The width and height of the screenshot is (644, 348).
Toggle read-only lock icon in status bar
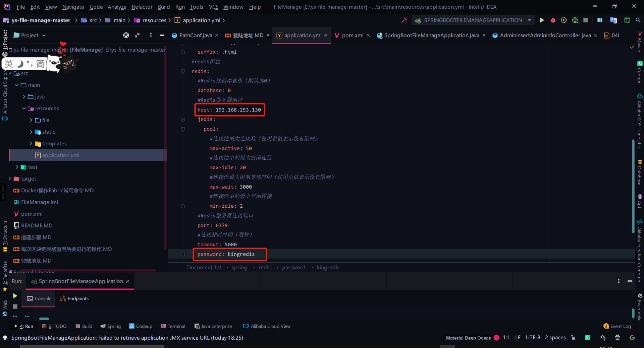point(573,338)
